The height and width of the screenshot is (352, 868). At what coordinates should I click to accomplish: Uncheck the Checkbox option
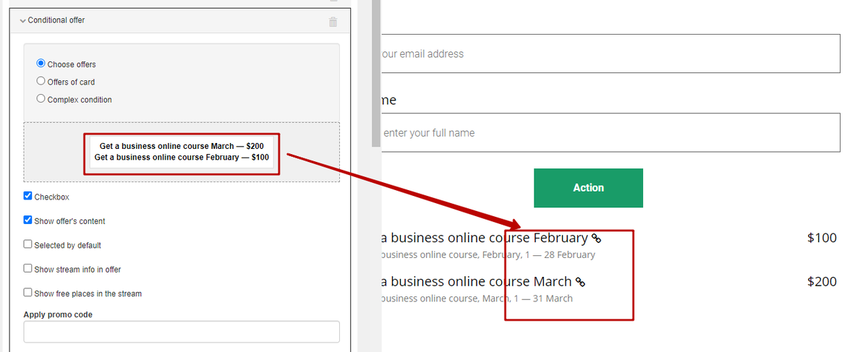pyautogui.click(x=27, y=196)
